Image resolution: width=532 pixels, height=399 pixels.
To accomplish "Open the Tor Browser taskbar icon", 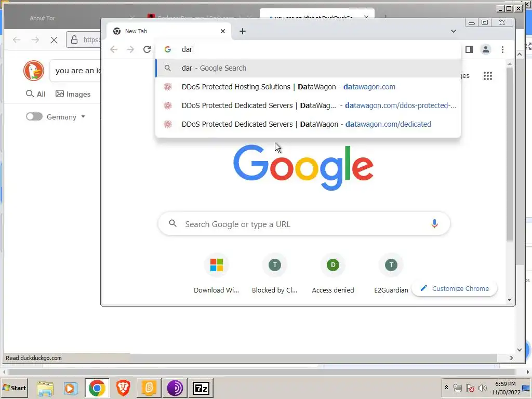I will pyautogui.click(x=175, y=388).
